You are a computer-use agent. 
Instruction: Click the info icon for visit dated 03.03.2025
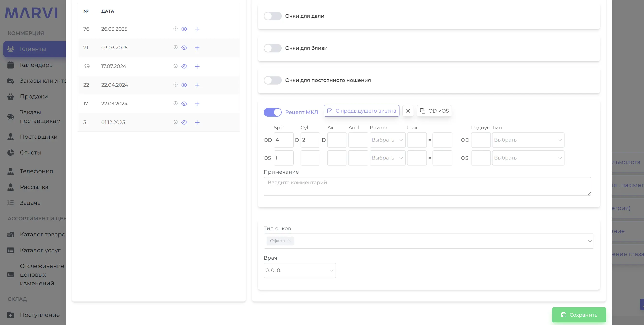pos(176,47)
